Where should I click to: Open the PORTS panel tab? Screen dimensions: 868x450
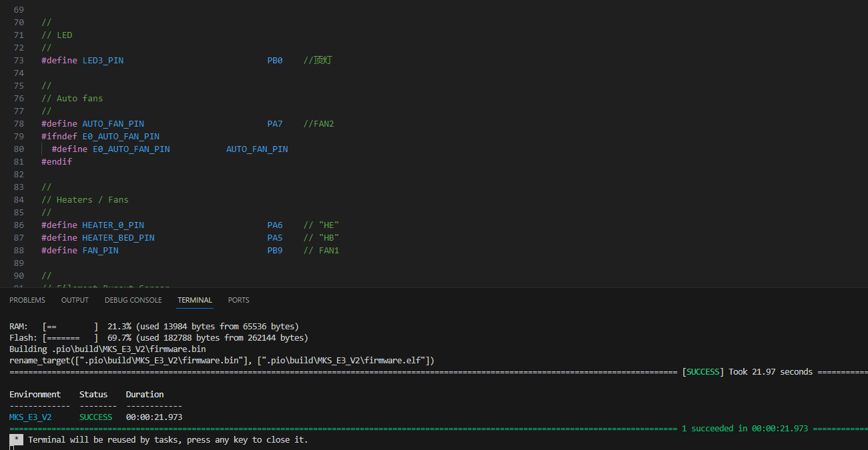[238, 300]
